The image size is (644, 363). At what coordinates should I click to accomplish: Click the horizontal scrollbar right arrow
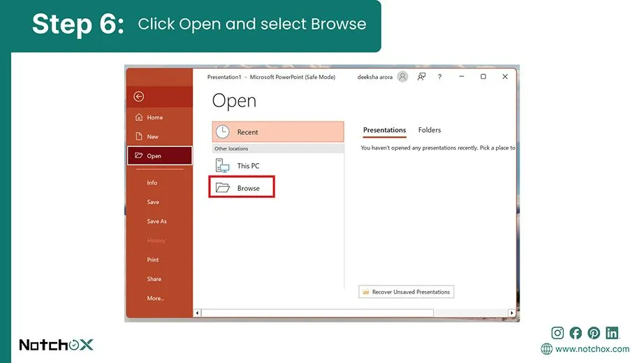[512, 313]
